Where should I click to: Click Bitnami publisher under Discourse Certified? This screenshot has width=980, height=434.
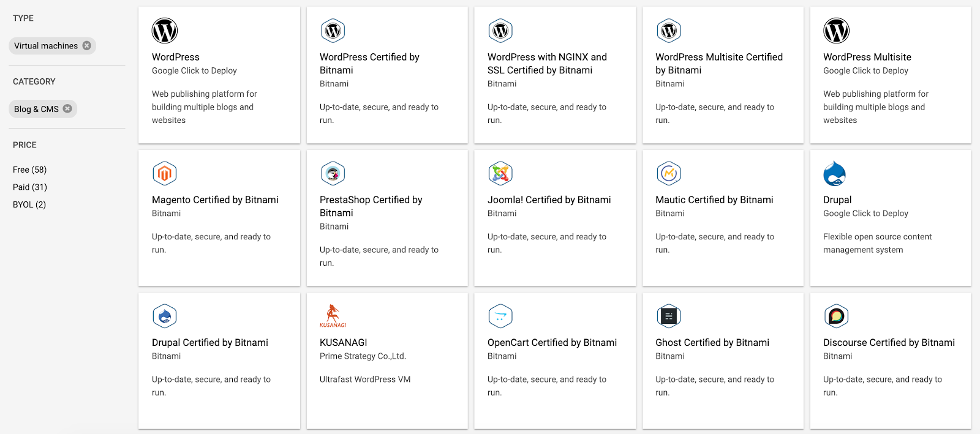(x=837, y=356)
